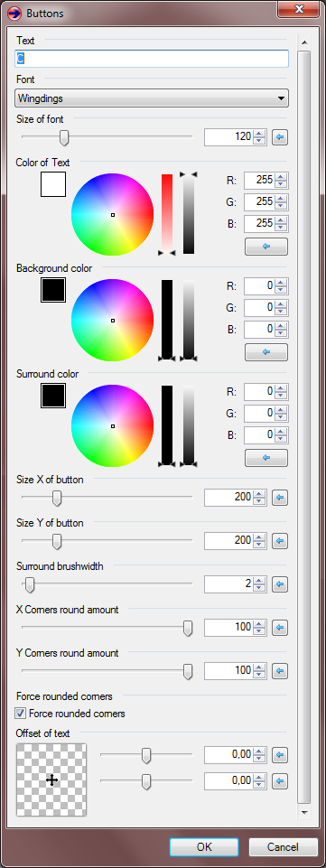Image resolution: width=326 pixels, height=868 pixels.
Task: Click the Text input field
Action: [x=152, y=58]
